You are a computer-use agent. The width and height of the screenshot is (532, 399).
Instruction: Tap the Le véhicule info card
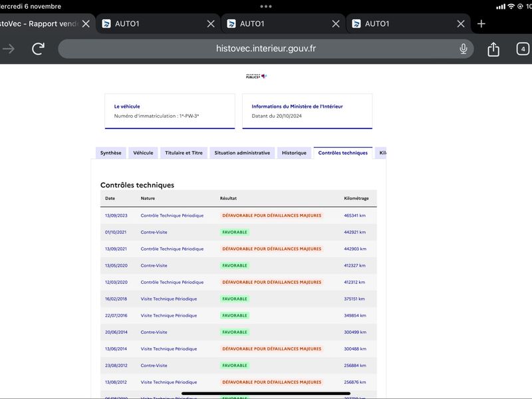[x=170, y=111]
